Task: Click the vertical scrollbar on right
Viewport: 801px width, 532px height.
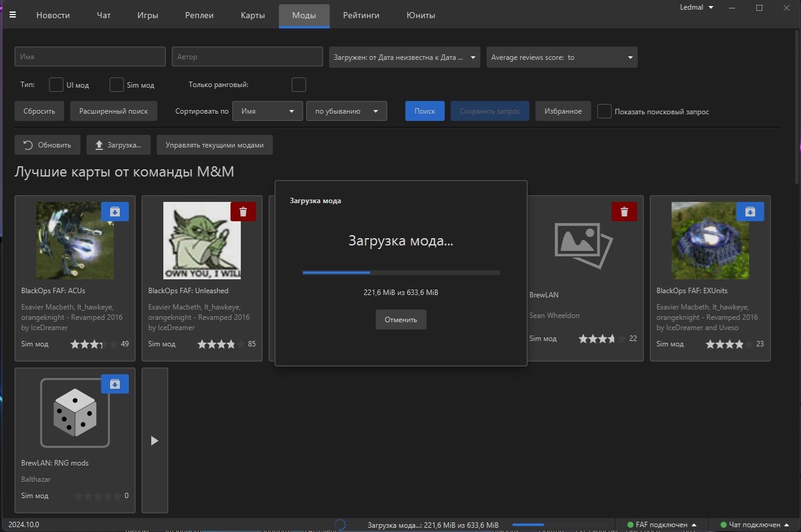Action: click(x=797, y=108)
